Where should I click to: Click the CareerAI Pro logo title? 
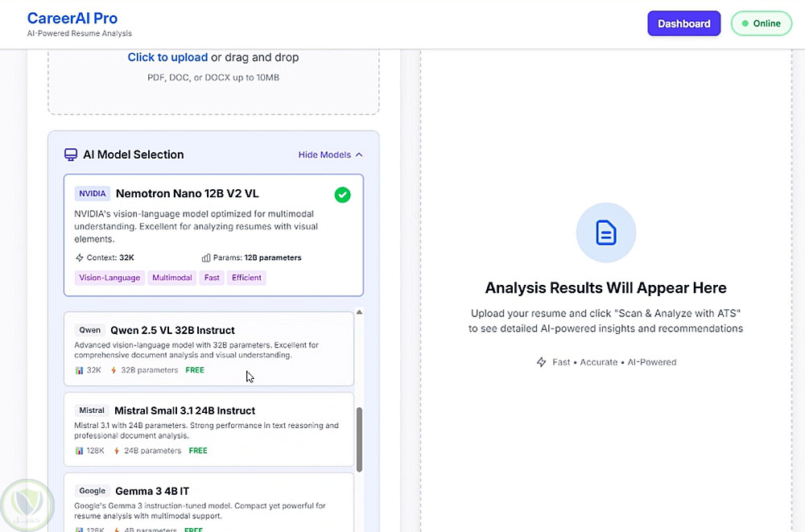[72, 18]
